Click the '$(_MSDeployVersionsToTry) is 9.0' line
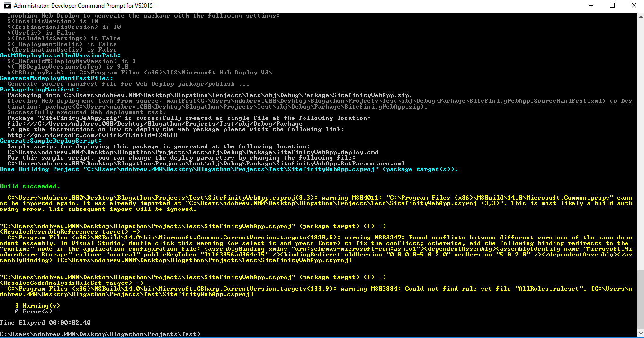Image resolution: width=644 pixels, height=338 pixels. 68,67
